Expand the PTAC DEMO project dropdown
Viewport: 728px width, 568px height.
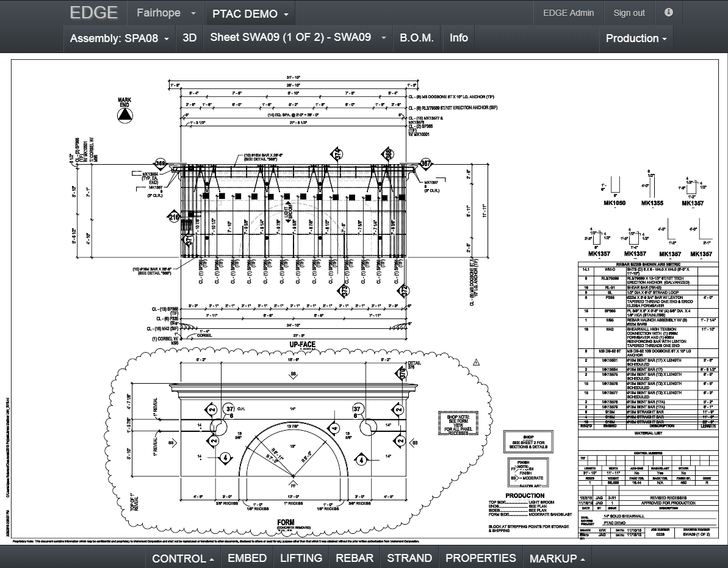pos(250,13)
